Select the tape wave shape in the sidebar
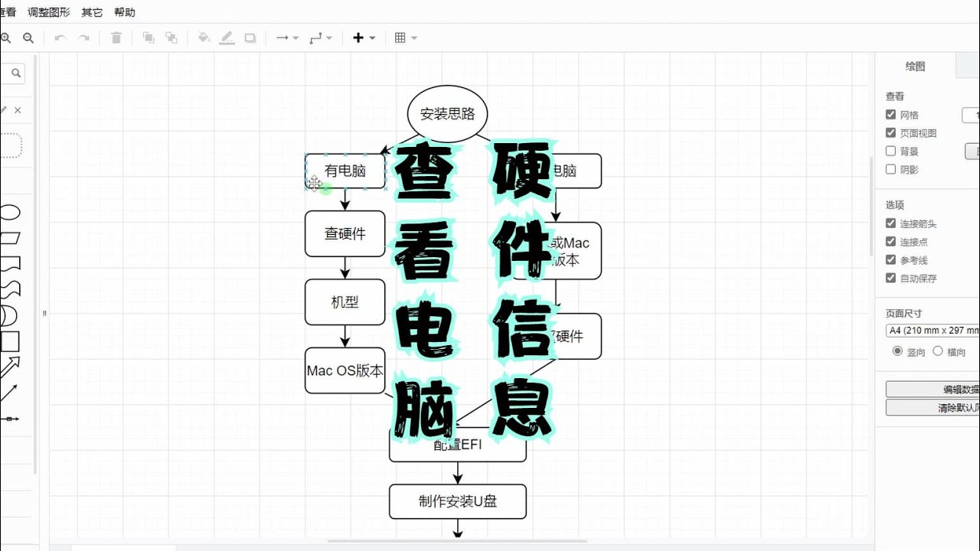Image resolution: width=980 pixels, height=551 pixels. pyautogui.click(x=9, y=289)
